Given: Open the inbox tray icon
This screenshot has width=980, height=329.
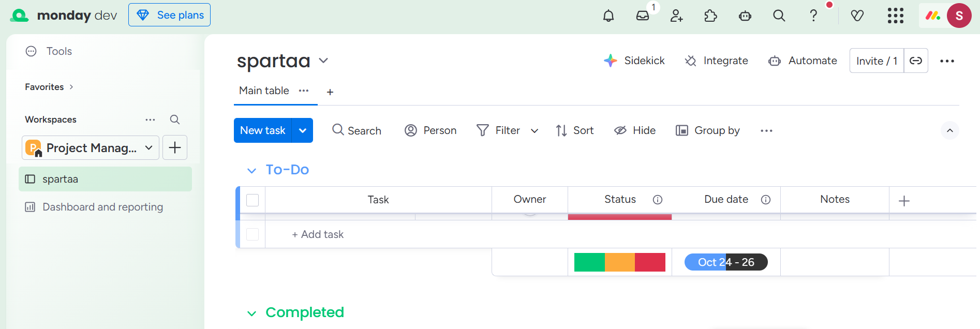Looking at the screenshot, I should (643, 16).
